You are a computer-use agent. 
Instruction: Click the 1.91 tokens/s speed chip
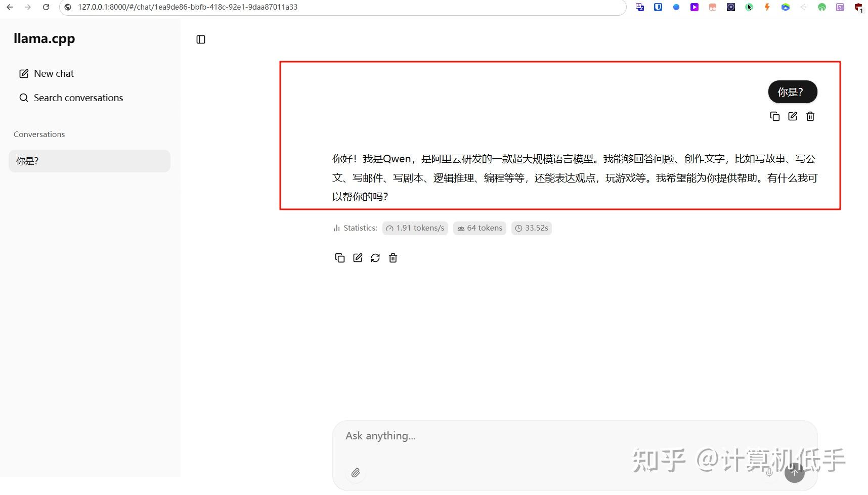(x=415, y=228)
